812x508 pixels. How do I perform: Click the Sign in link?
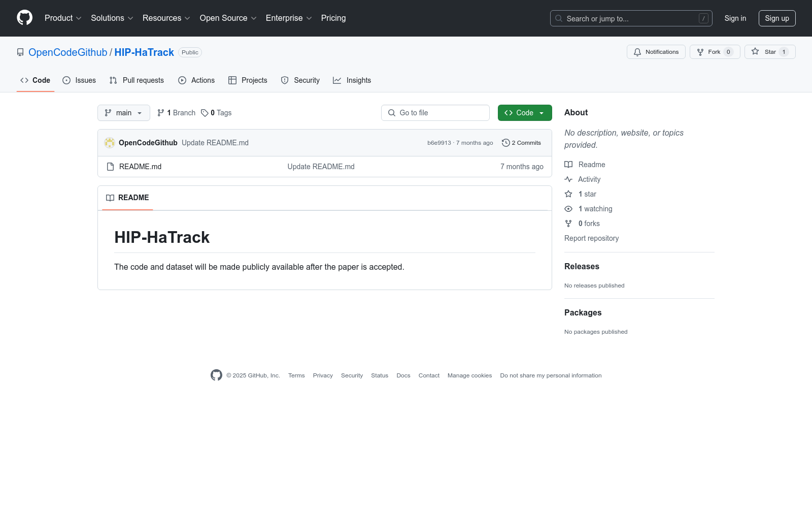point(735,18)
